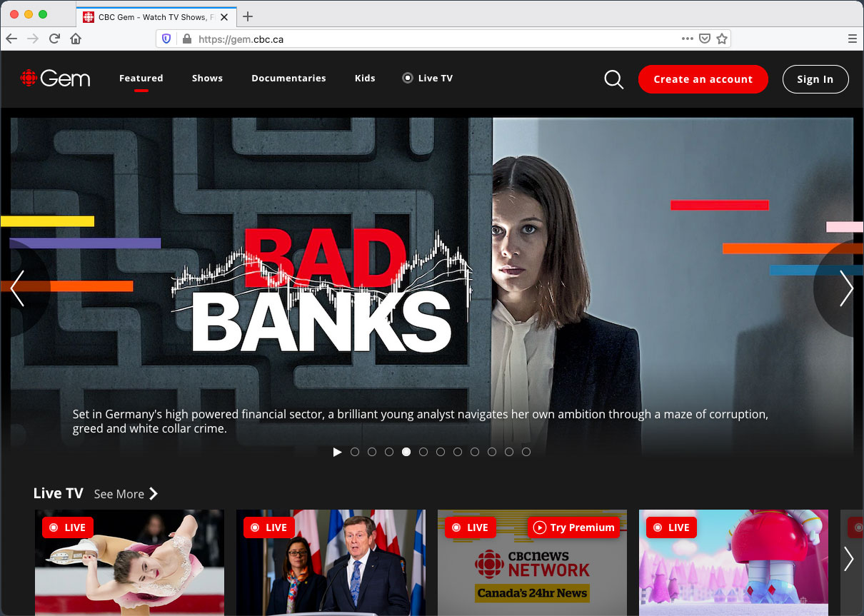
Task: Select second carousel dot indicator
Action: pyautogui.click(x=372, y=452)
